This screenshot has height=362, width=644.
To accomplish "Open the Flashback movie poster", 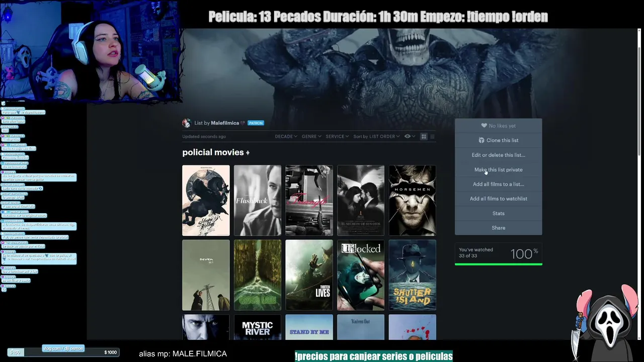I will 258,200.
